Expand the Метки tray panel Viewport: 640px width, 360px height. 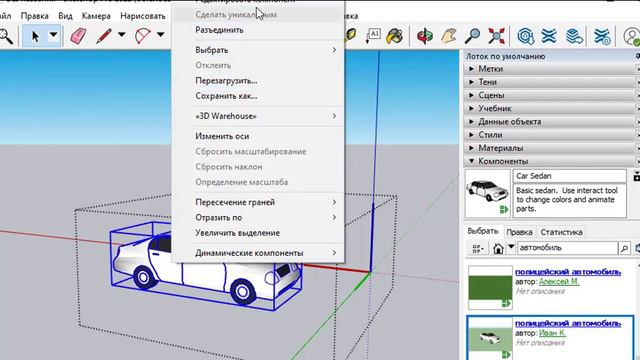pyautogui.click(x=551, y=69)
